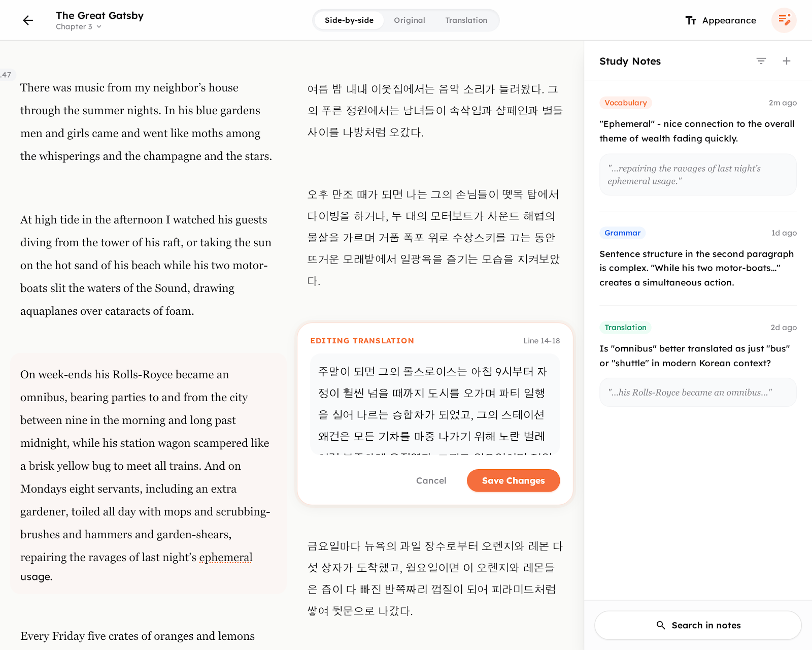Cancel editing the translation
The width and height of the screenshot is (812, 650).
coord(431,480)
